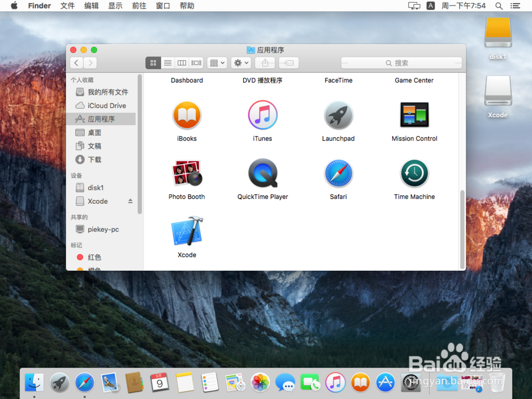Open Safari from the Dock

tap(85, 383)
